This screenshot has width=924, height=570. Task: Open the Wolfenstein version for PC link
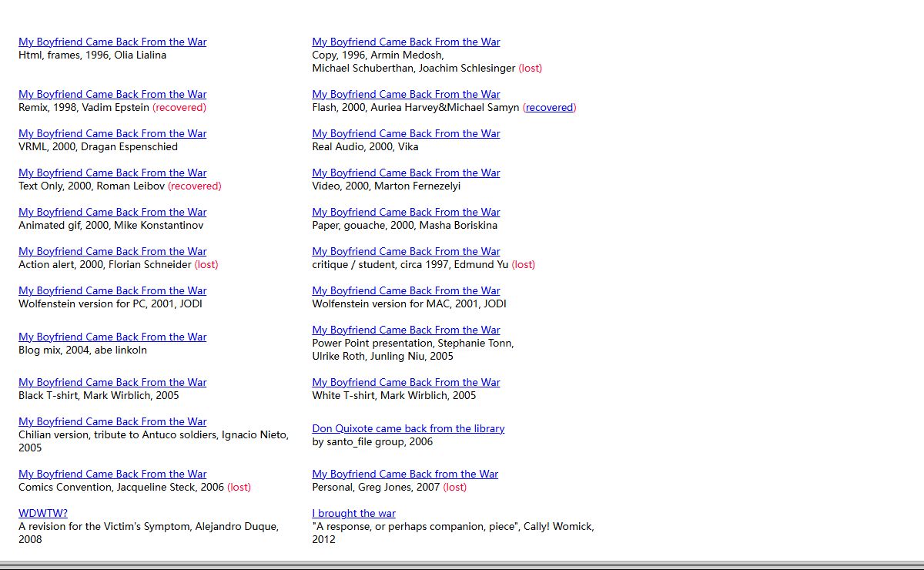coord(112,290)
